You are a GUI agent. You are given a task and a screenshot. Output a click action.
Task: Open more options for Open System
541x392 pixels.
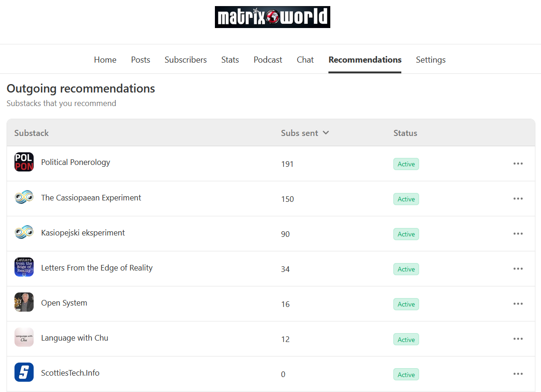pyautogui.click(x=518, y=304)
